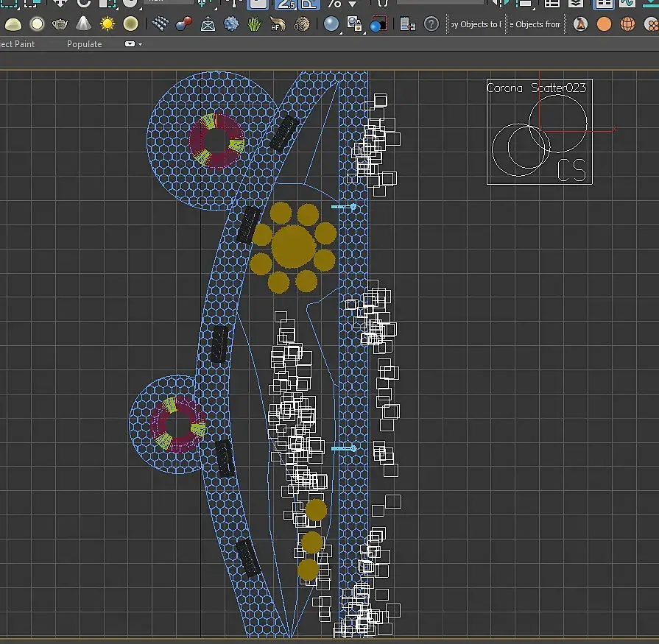Screen dimensions: 659x644
Task: Click the orange wireframe globe icon
Action: click(x=627, y=24)
